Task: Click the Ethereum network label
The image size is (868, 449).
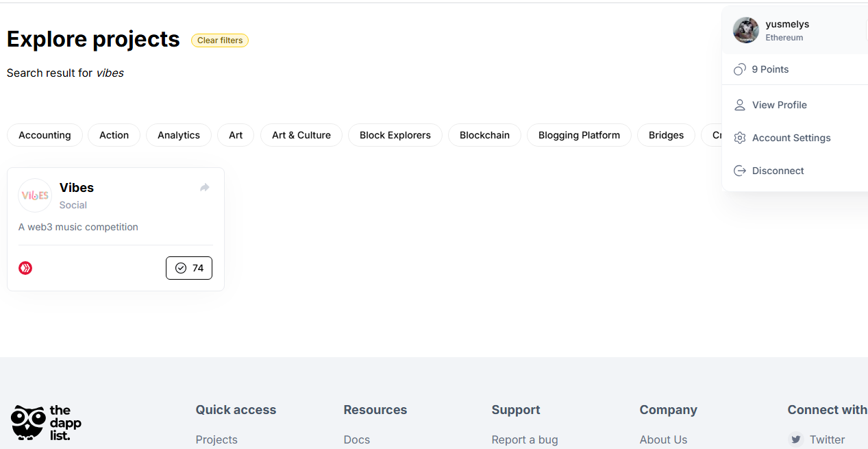Action: [784, 38]
